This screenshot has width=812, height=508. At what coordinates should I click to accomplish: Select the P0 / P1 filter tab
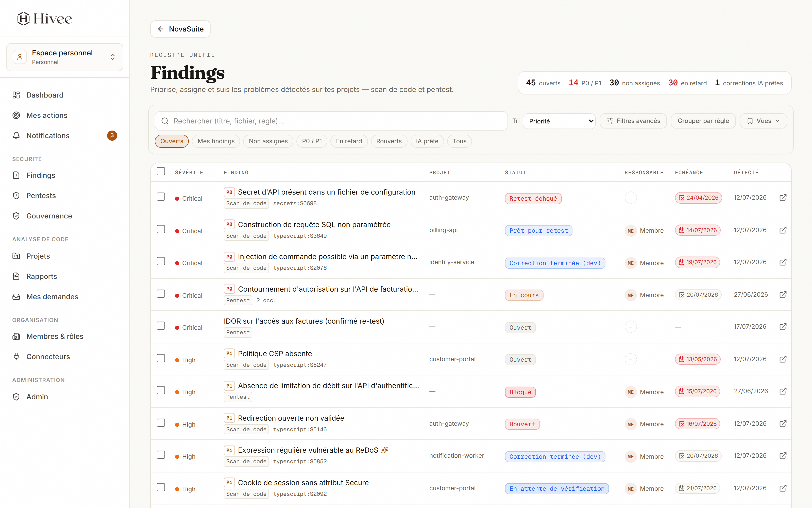(x=312, y=141)
